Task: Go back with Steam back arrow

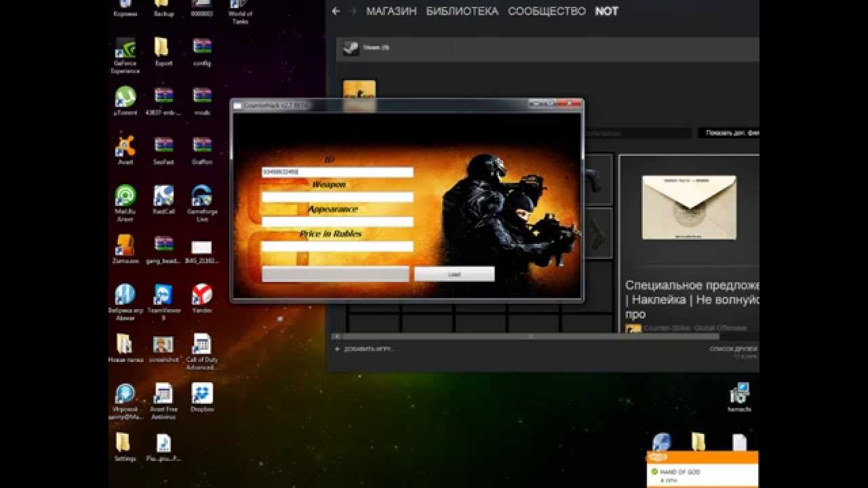Action: [x=336, y=11]
